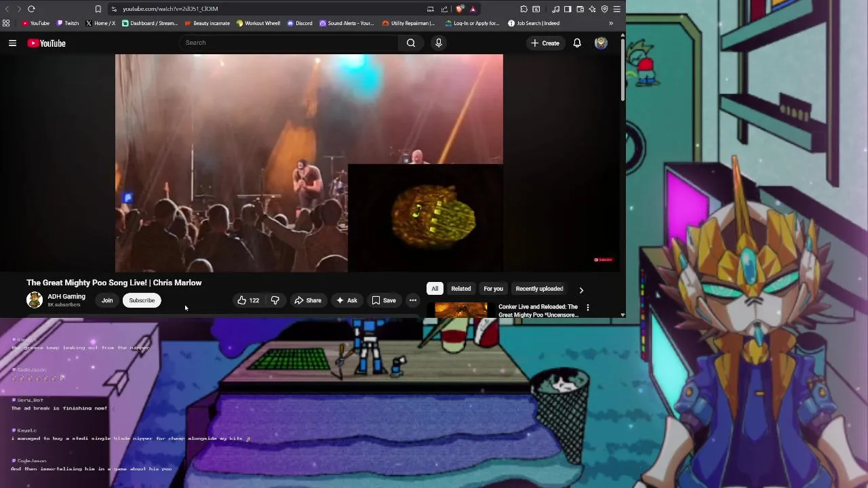Reload the page with the refresh icon
This screenshot has width=868, height=488.
click(x=31, y=9)
